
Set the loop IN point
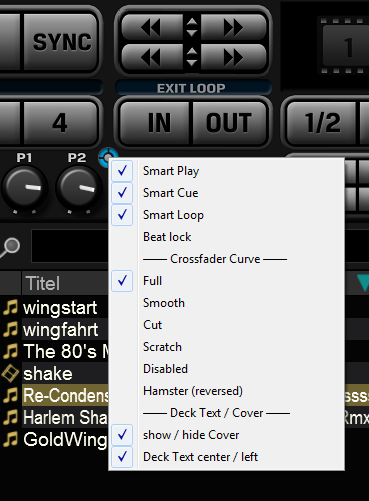click(x=157, y=123)
